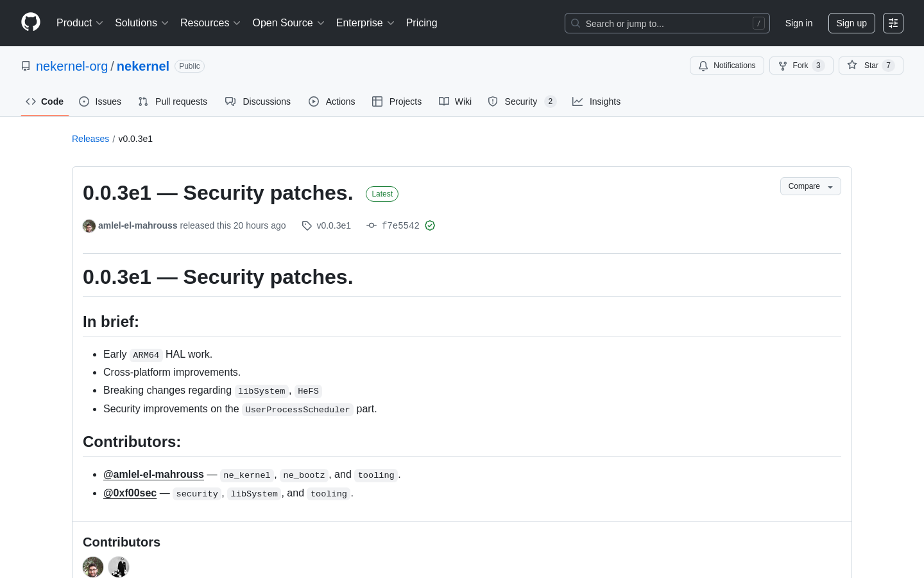Click the UserProcessScheduler code text
The height and width of the screenshot is (578, 924).
[298, 410]
